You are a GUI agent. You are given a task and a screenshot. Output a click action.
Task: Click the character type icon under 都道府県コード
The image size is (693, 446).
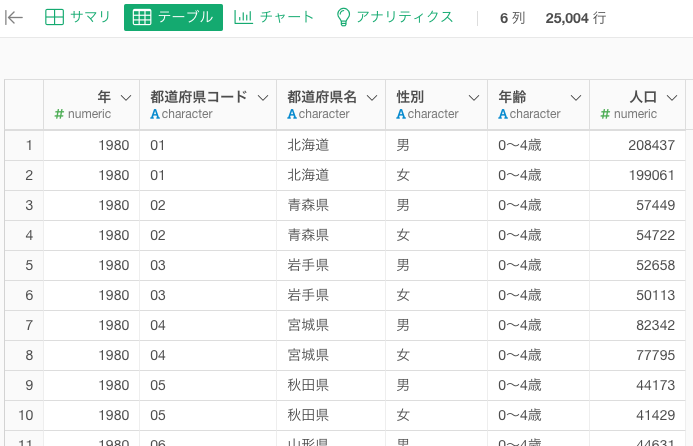(155, 114)
